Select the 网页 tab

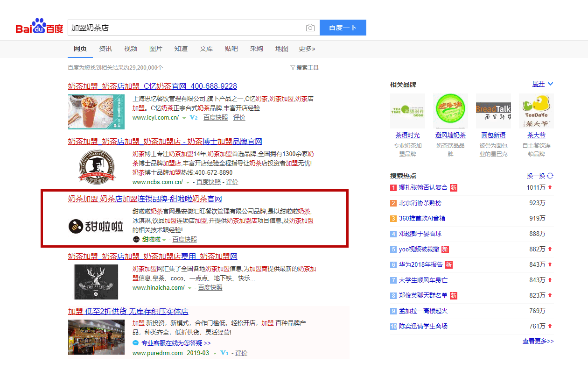pyautogui.click(x=80, y=49)
